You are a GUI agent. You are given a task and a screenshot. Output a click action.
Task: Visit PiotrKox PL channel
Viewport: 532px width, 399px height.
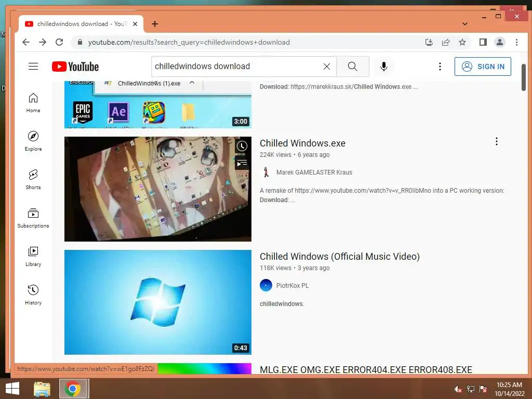(292, 286)
